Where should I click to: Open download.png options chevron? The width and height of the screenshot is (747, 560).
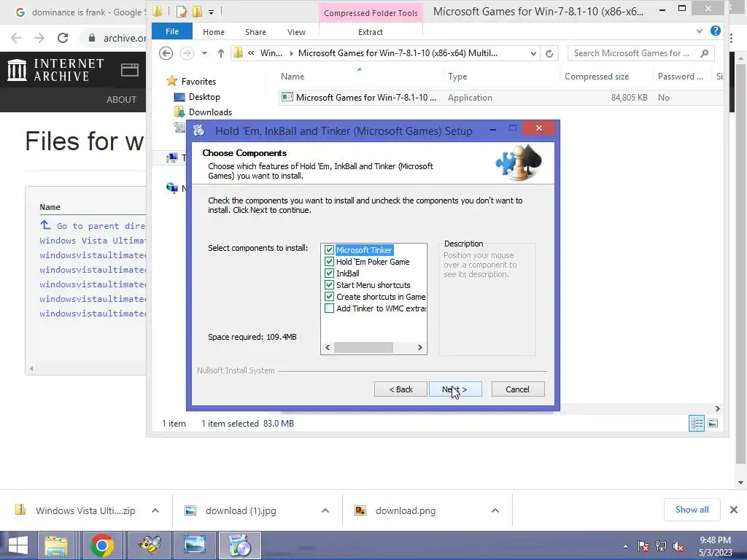[x=495, y=510]
